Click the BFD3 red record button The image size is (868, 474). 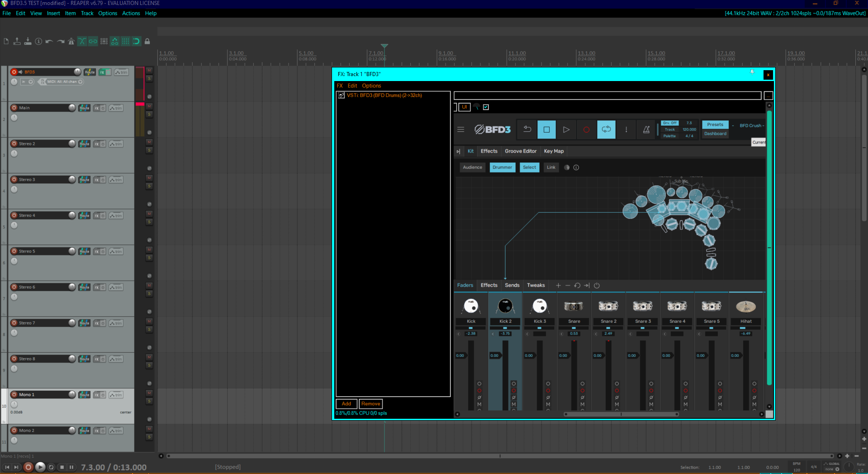pos(586,129)
